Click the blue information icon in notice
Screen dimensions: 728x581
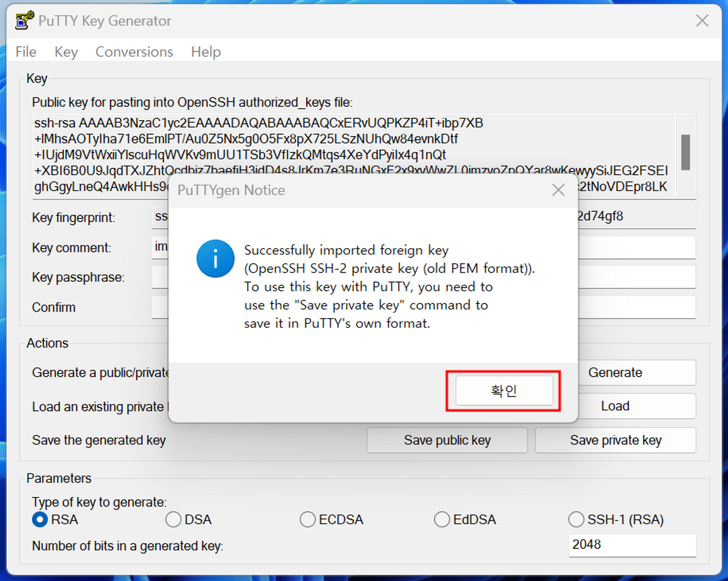click(215, 258)
